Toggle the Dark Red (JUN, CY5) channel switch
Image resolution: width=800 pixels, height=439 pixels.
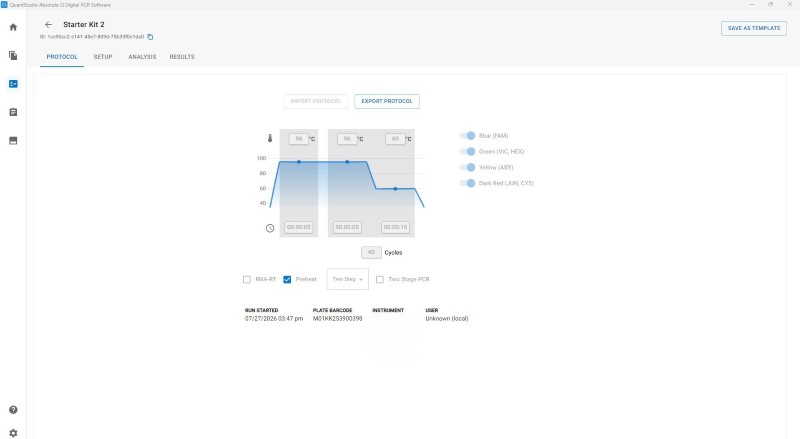[x=467, y=183]
